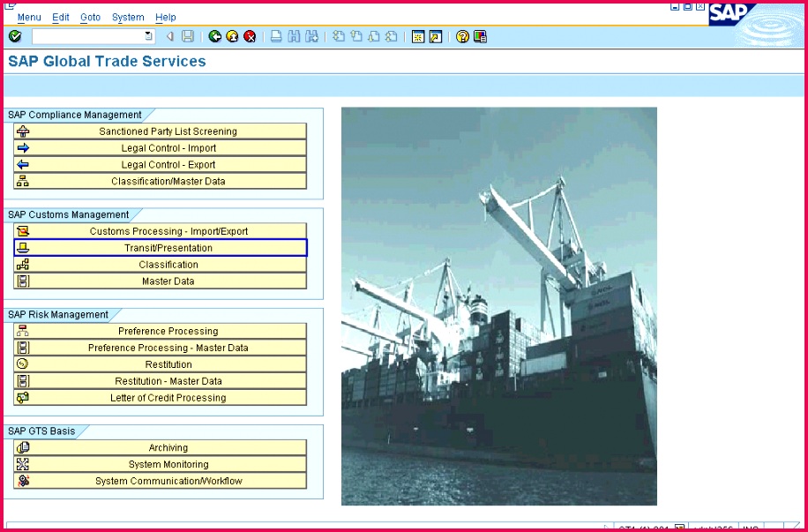Click the green Back arrow icon
This screenshot has width=808, height=532.
(215, 36)
